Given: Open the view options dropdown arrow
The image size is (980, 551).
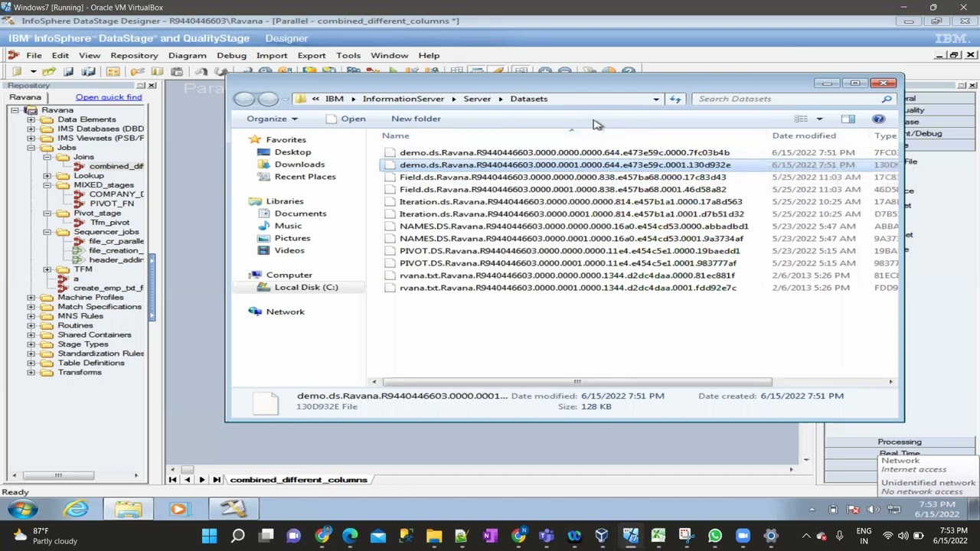Looking at the screenshot, I should click(x=819, y=119).
